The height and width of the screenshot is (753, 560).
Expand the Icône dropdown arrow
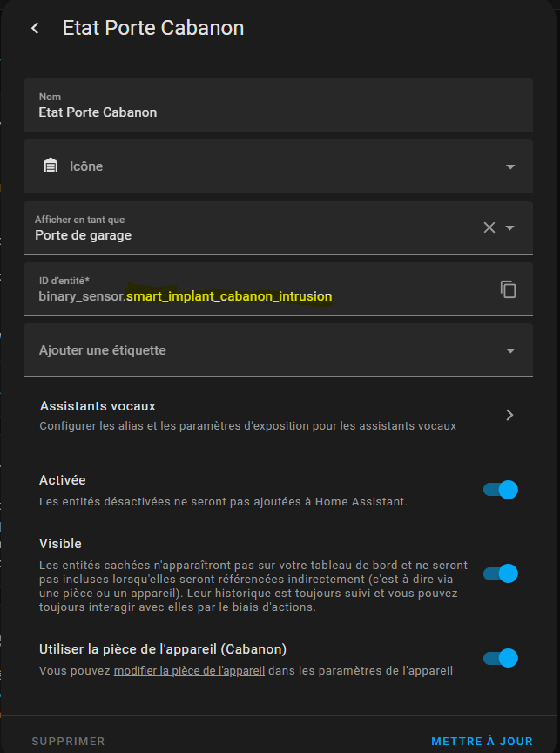(510, 166)
